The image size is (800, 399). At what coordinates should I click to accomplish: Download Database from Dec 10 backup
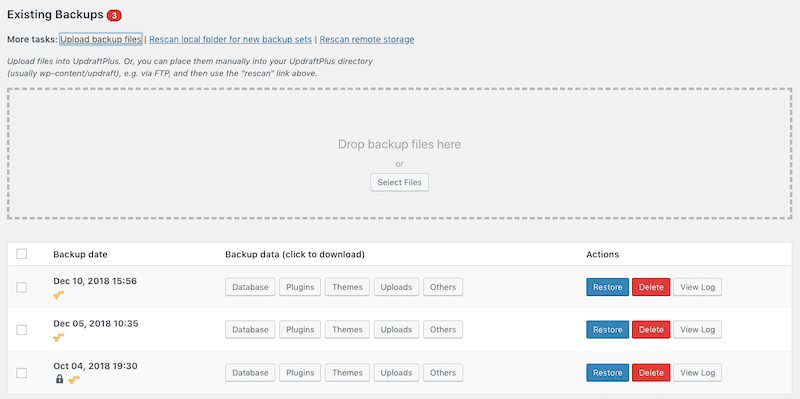[x=250, y=287]
